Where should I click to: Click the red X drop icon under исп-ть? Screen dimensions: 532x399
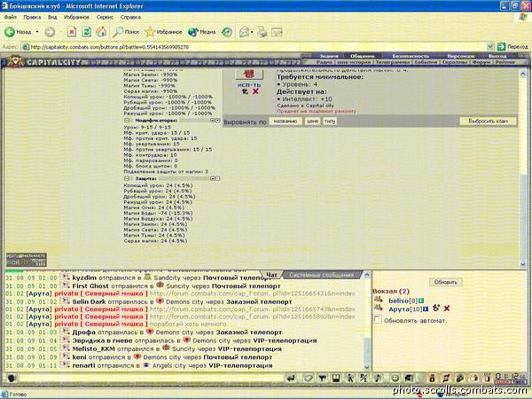(255, 91)
